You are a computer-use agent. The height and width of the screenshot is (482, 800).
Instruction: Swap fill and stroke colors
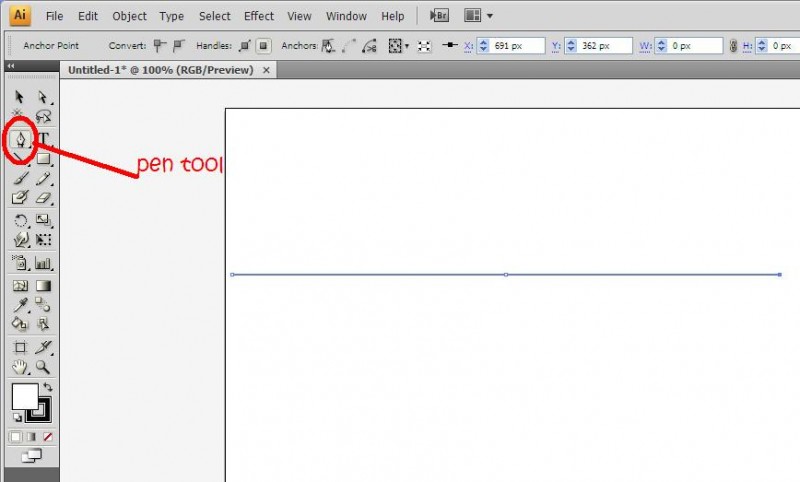point(47,387)
